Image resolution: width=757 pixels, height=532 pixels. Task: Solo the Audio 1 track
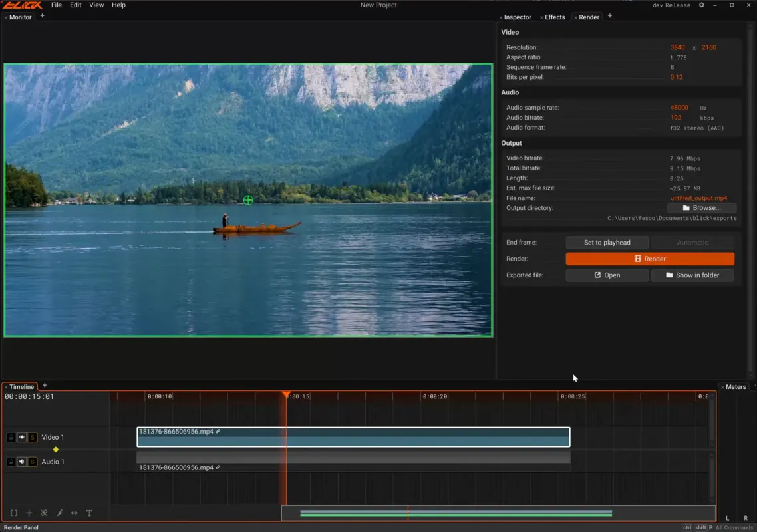33,462
